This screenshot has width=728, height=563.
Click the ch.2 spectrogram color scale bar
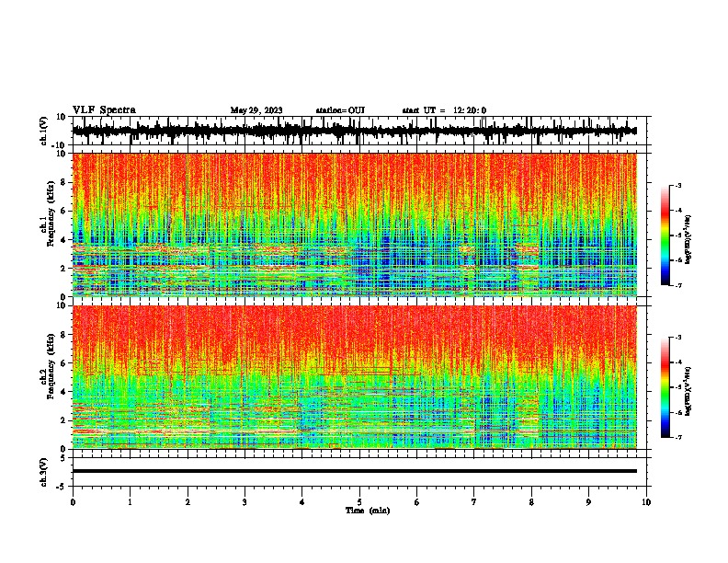[665, 387]
